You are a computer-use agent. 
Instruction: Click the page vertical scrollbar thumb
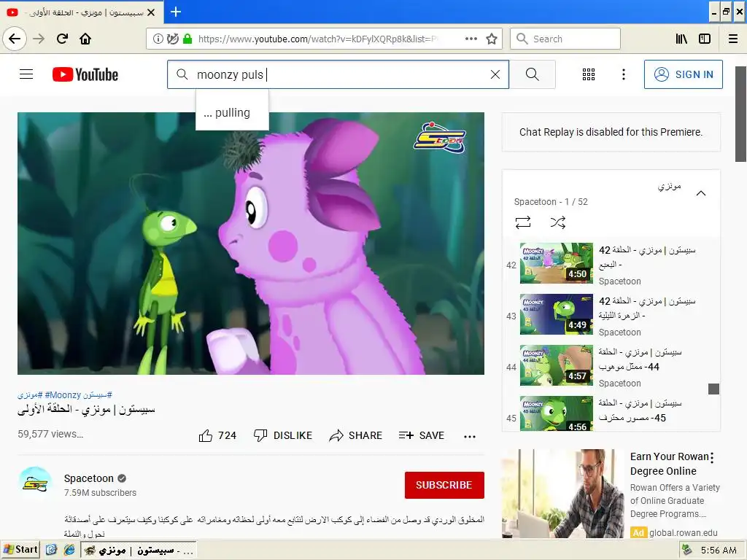pos(740,114)
